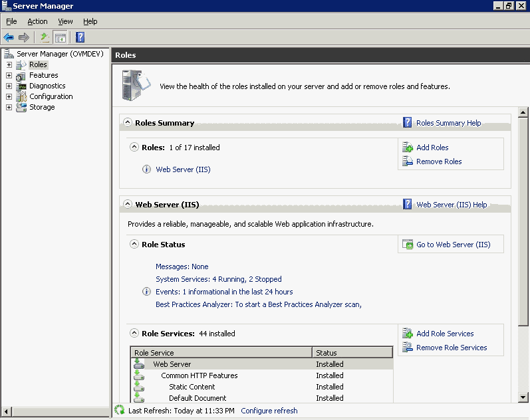Open the Action menu
The width and height of the screenshot is (530, 420).
pyautogui.click(x=37, y=21)
